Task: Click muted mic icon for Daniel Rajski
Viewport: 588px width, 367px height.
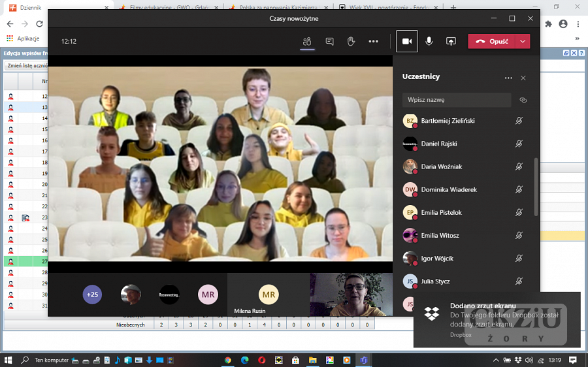Action: (519, 144)
